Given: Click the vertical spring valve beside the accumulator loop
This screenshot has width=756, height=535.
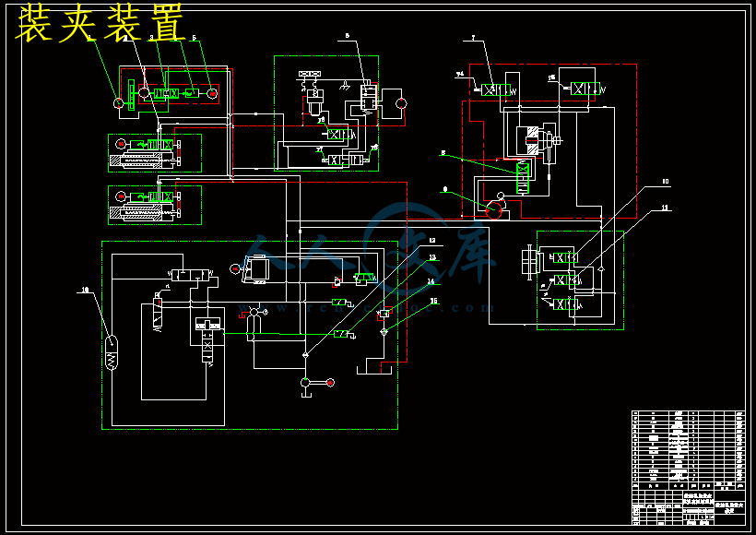Looking at the screenshot, I should click(x=158, y=312).
